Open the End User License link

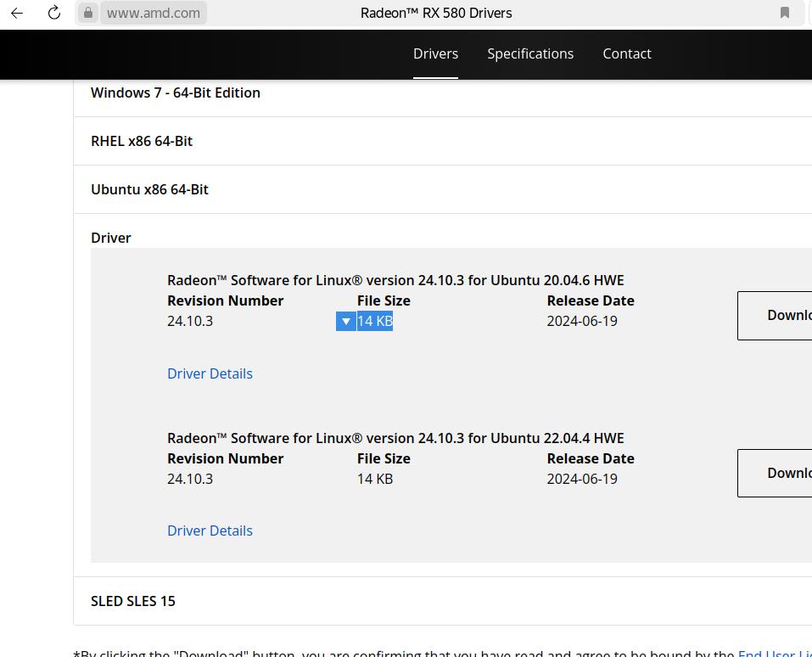(x=775, y=653)
